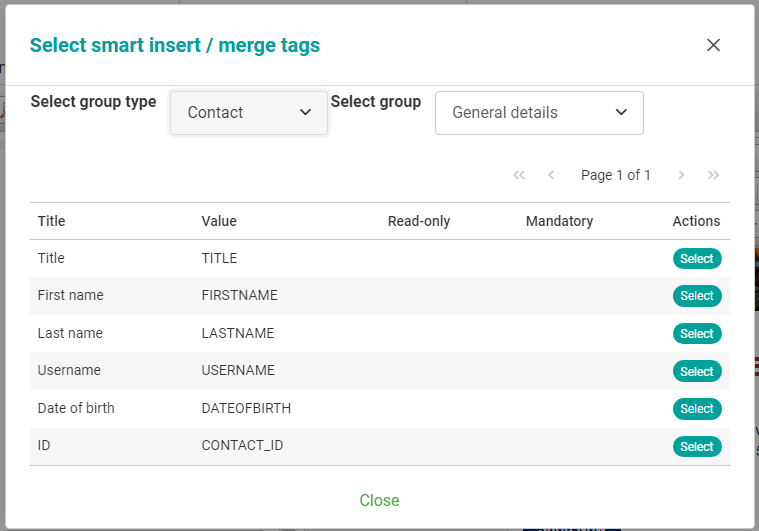
Task: Click the Mandatory column header
Action: 559,221
